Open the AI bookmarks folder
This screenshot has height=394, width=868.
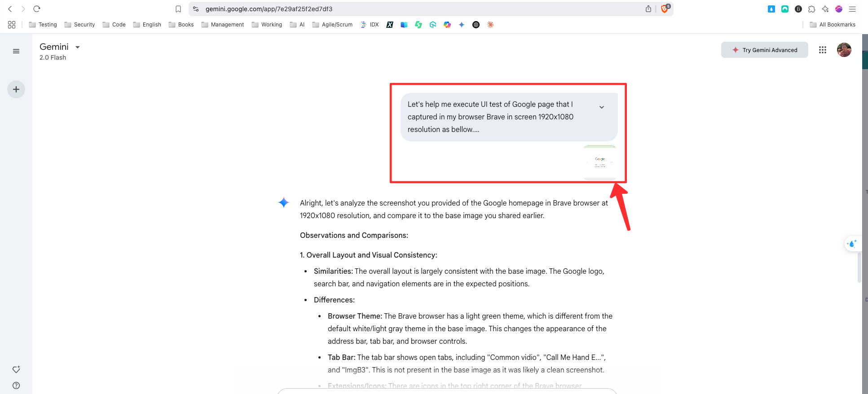point(297,25)
